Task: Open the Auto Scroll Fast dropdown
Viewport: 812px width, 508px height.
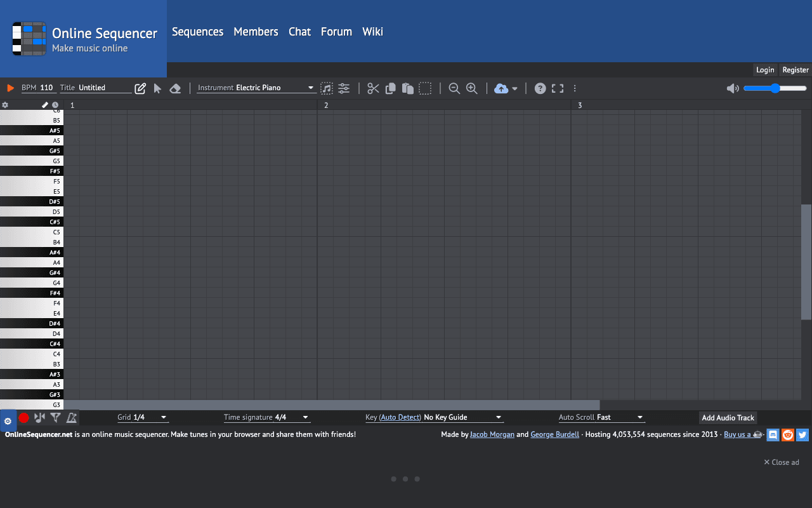Action: point(601,417)
